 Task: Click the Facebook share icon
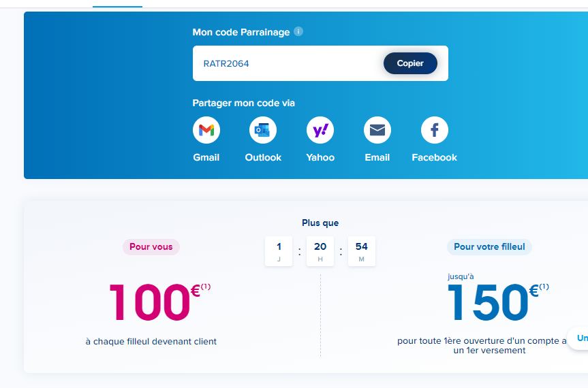click(x=434, y=130)
